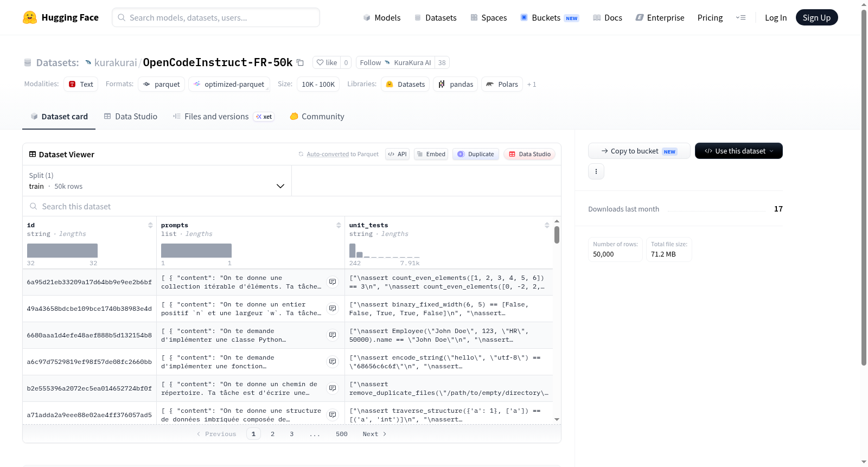This screenshot has height=467, width=868.
Task: Switch to the Data Studio tab
Action: tap(131, 117)
